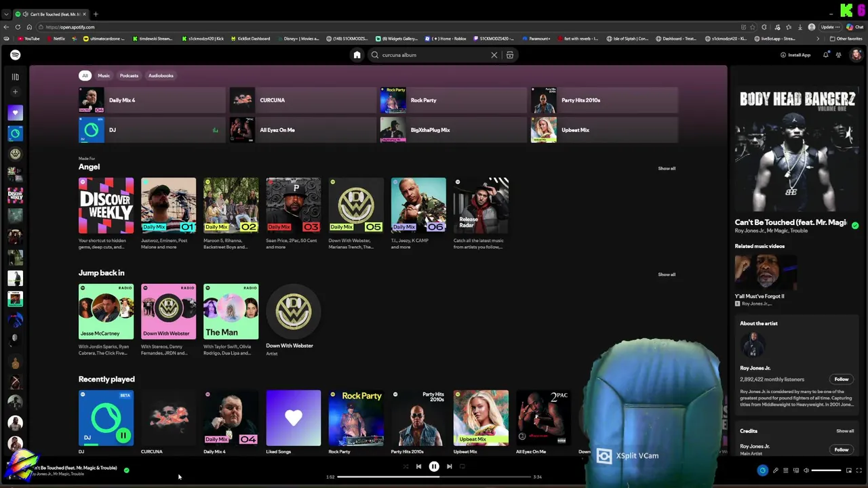Screen dimensions: 868x488
Task: Open Down With Webster artist circle
Action: click(293, 312)
